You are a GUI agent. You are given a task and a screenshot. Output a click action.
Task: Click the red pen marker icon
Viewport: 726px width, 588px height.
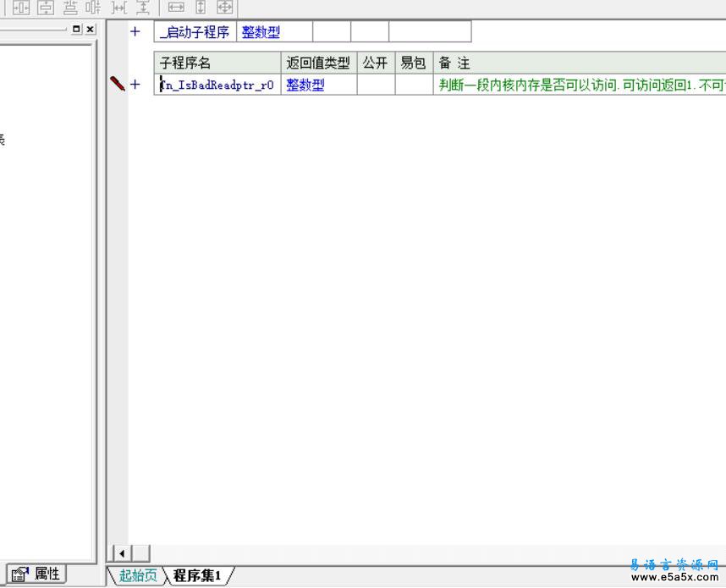point(118,84)
